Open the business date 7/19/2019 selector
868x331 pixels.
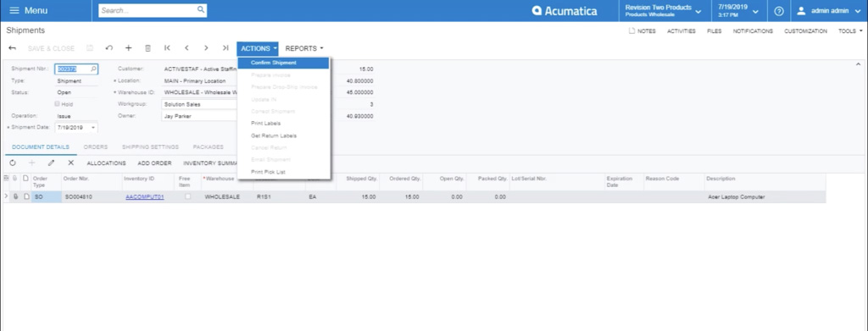[738, 10]
